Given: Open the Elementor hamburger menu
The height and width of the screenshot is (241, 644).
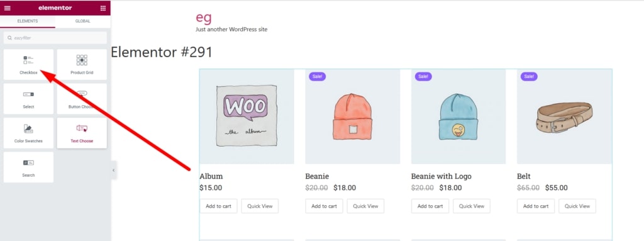Looking at the screenshot, I should (x=8, y=8).
